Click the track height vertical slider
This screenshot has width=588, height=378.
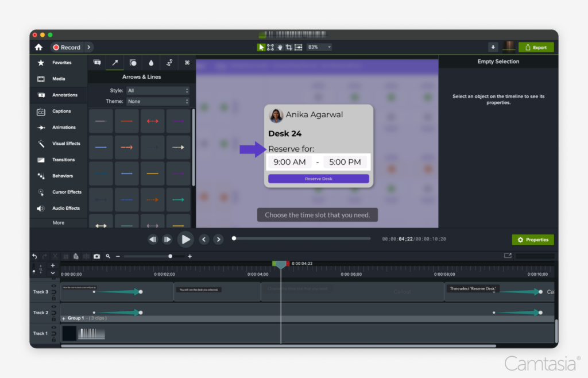coord(34,268)
